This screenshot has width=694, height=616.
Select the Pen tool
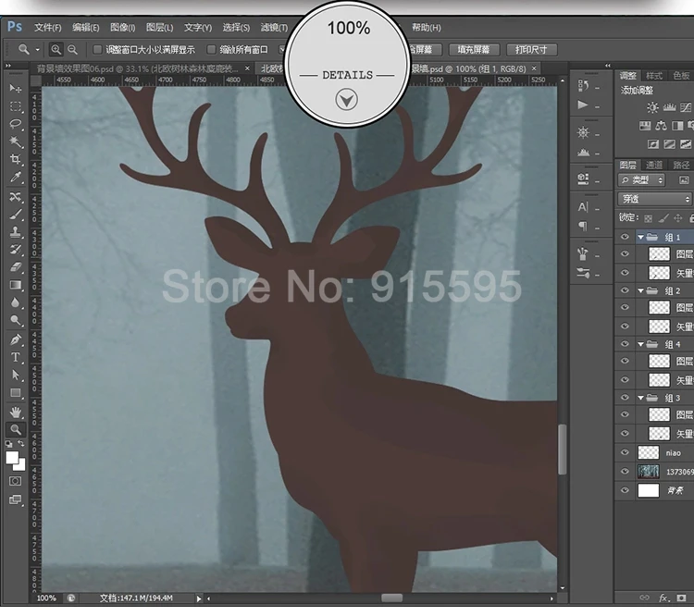pos(16,339)
